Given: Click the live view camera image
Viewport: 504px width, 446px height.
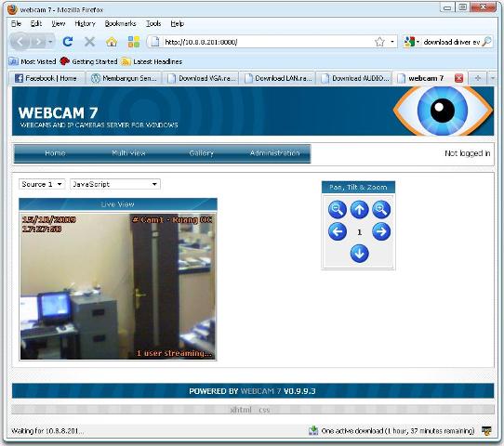Looking at the screenshot, I should pos(118,286).
